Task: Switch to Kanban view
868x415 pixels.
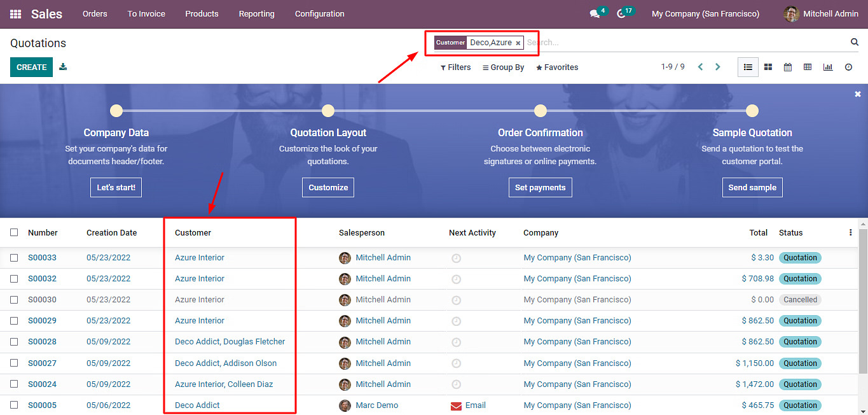Action: [x=768, y=67]
